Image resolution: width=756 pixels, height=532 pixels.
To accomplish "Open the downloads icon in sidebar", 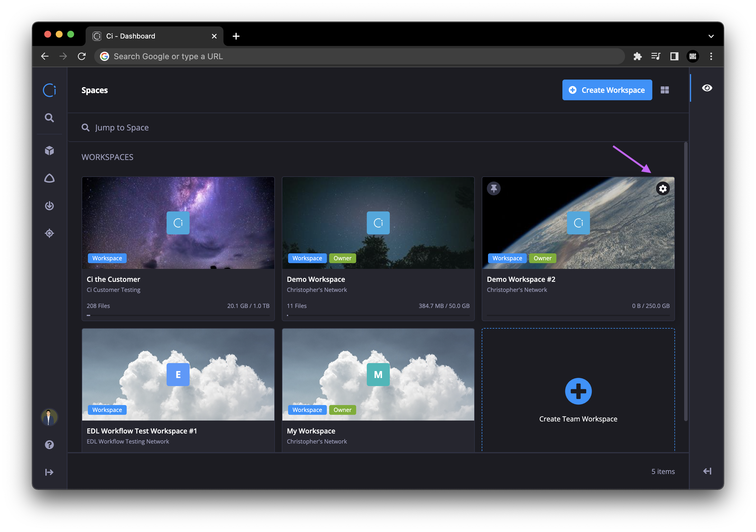I will (49, 206).
